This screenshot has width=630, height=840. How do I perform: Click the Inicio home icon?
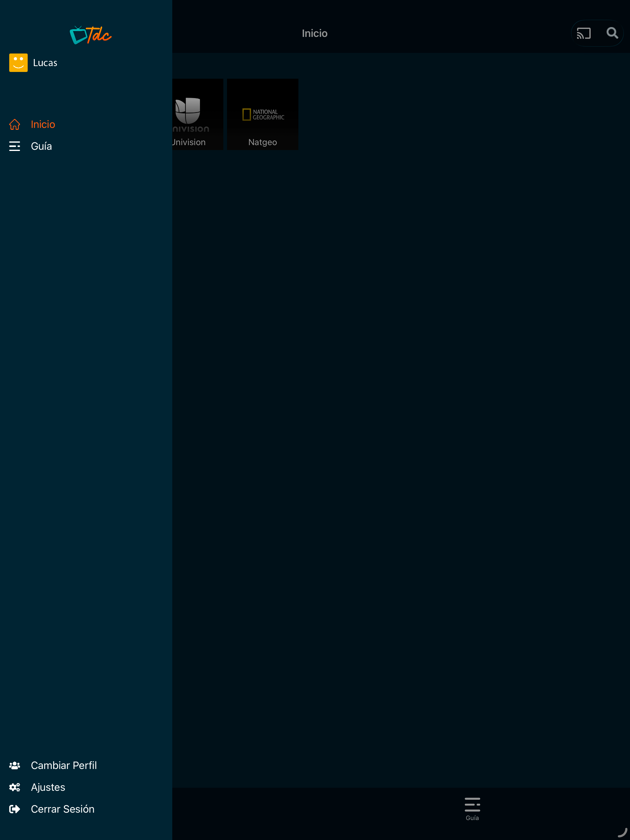(14, 125)
